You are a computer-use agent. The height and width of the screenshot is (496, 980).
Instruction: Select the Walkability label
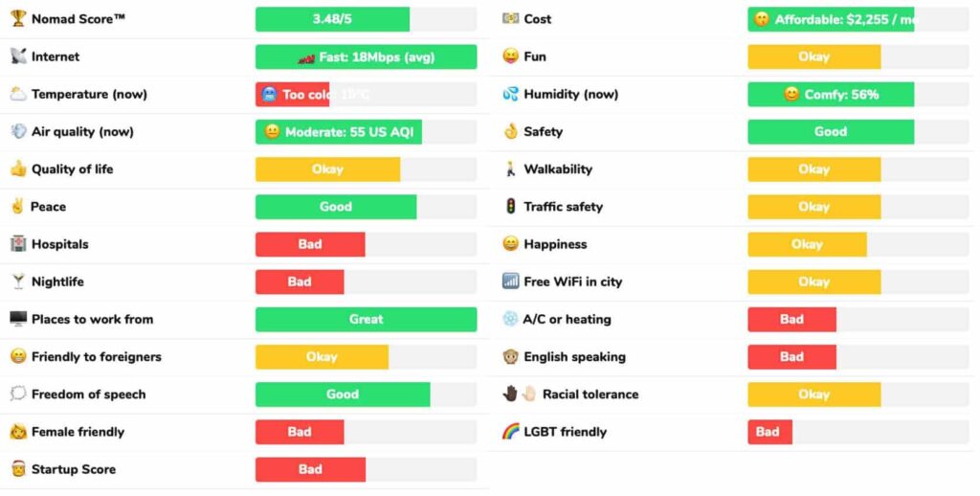coord(558,169)
